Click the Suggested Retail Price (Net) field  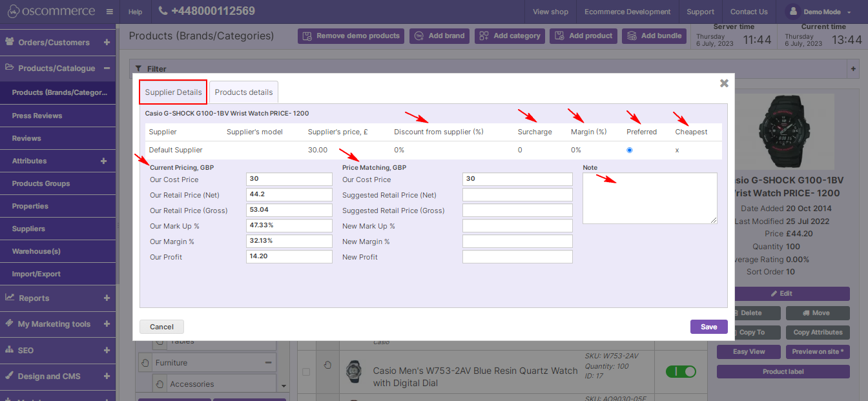pyautogui.click(x=517, y=195)
